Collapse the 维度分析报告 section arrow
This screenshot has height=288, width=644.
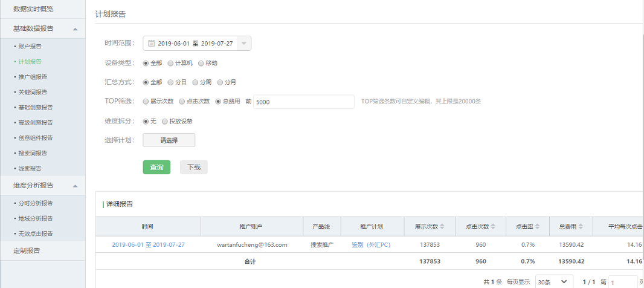point(75,186)
